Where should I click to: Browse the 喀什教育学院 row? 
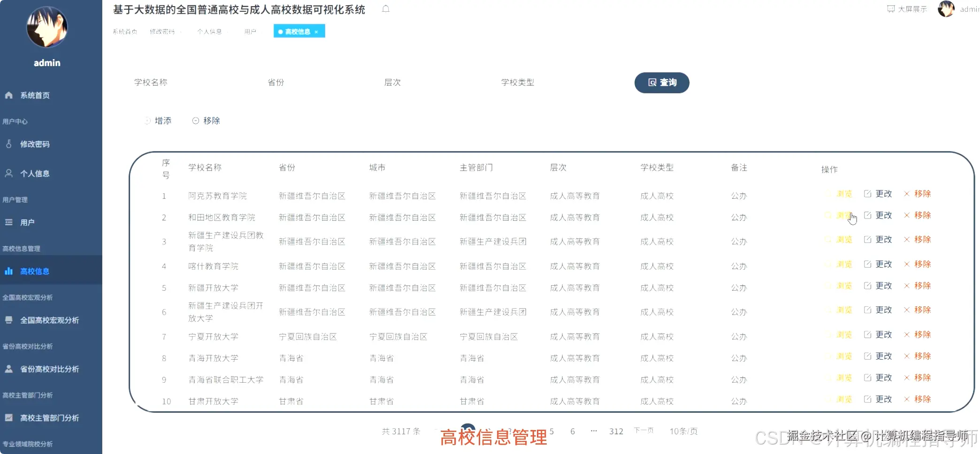click(839, 264)
